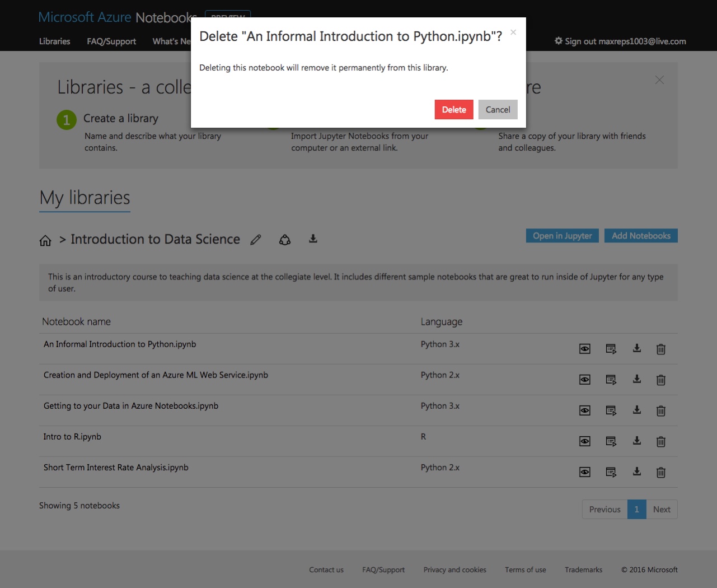The image size is (717, 588).
Task: Open Terms of use link
Action: click(526, 570)
